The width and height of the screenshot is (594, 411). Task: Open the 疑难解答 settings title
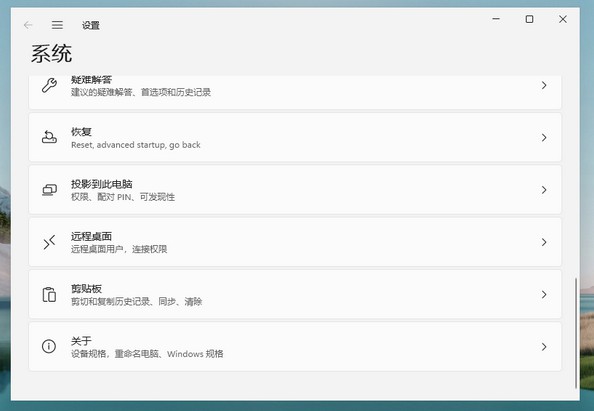[91, 80]
